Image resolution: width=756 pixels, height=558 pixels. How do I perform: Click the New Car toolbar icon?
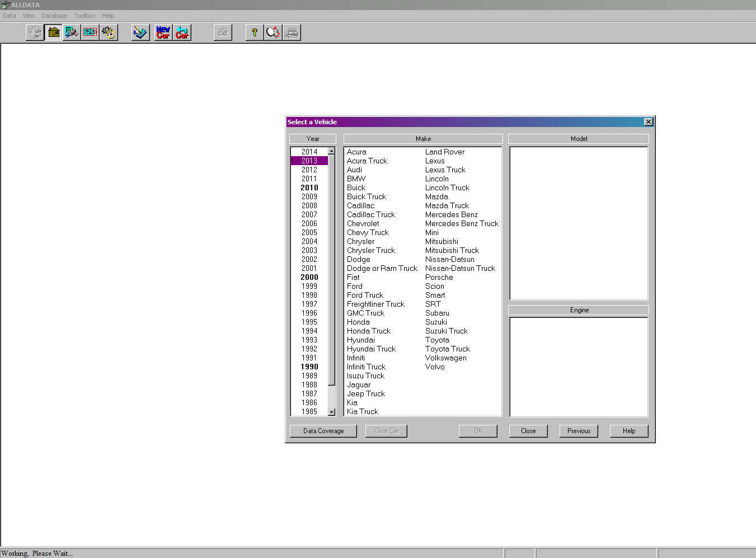(163, 32)
